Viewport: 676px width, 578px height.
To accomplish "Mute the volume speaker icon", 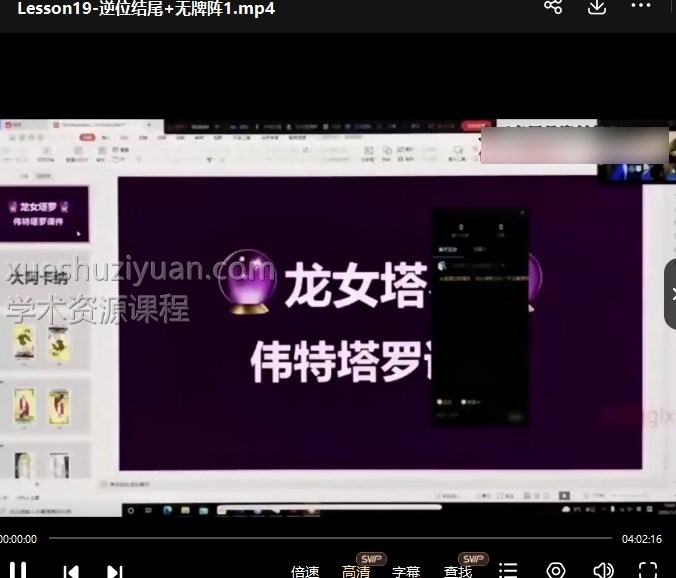I will pyautogui.click(x=602, y=571).
